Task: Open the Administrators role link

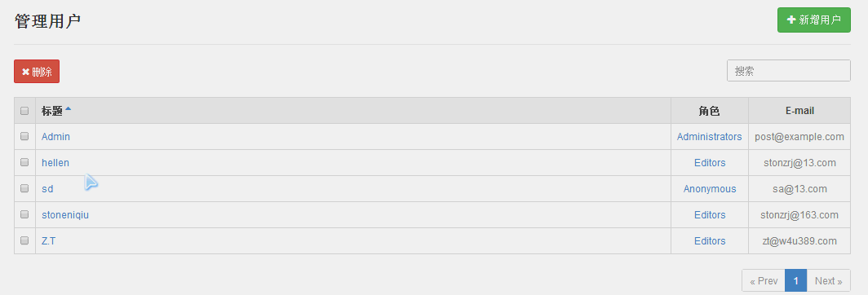Action: pos(709,136)
